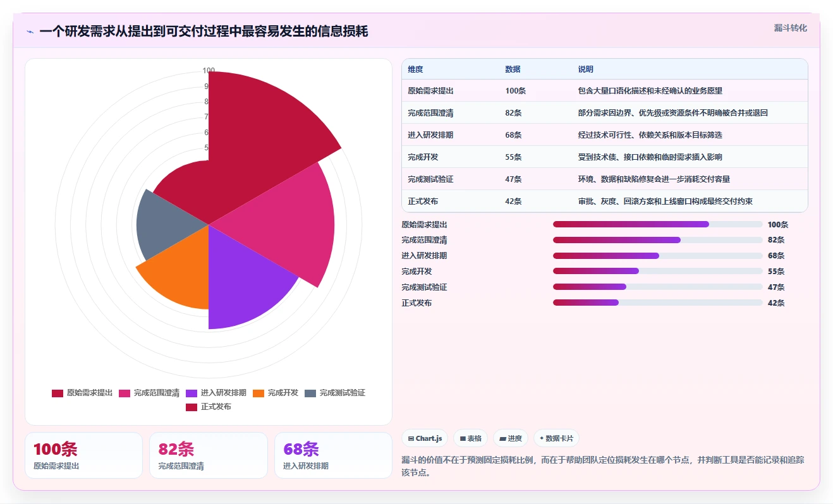Click the page title about 信息损耗
Image resolution: width=833 pixels, height=504 pixels.
tap(204, 32)
